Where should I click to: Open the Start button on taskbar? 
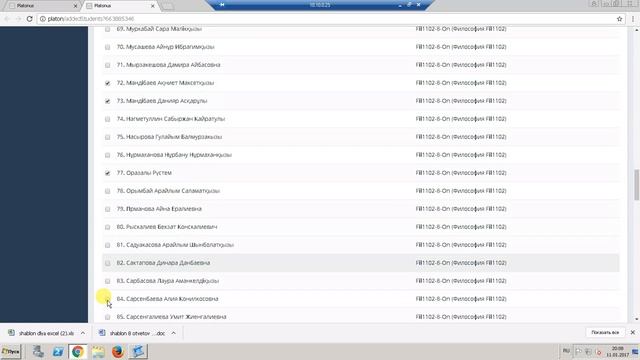coord(11,351)
